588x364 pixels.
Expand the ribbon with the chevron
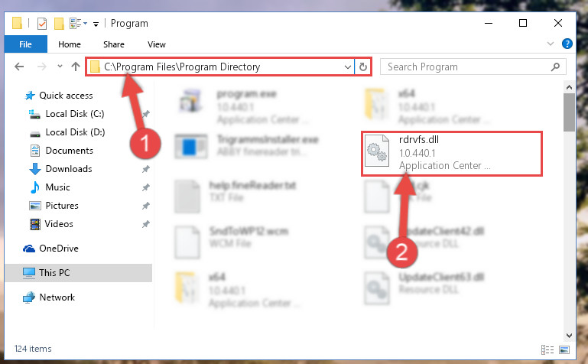tap(550, 44)
